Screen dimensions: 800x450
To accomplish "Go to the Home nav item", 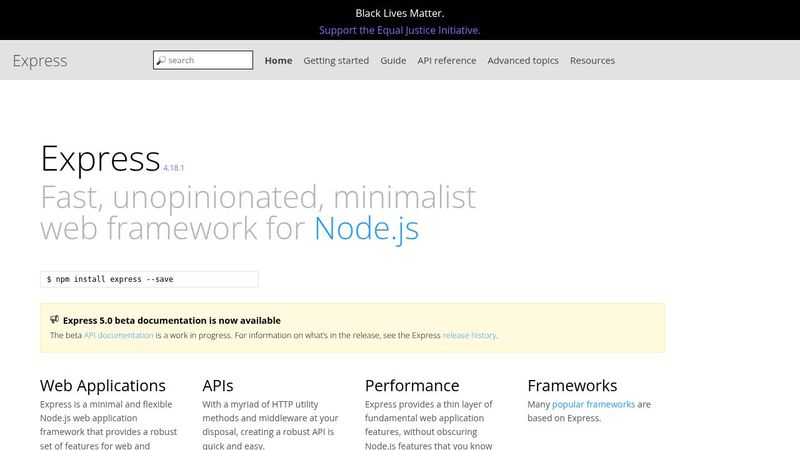I will pos(278,60).
